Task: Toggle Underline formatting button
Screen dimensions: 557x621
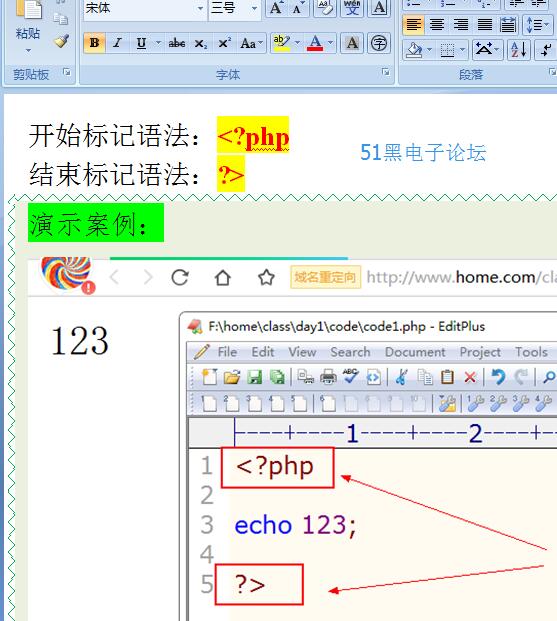Action: pyautogui.click(x=141, y=43)
